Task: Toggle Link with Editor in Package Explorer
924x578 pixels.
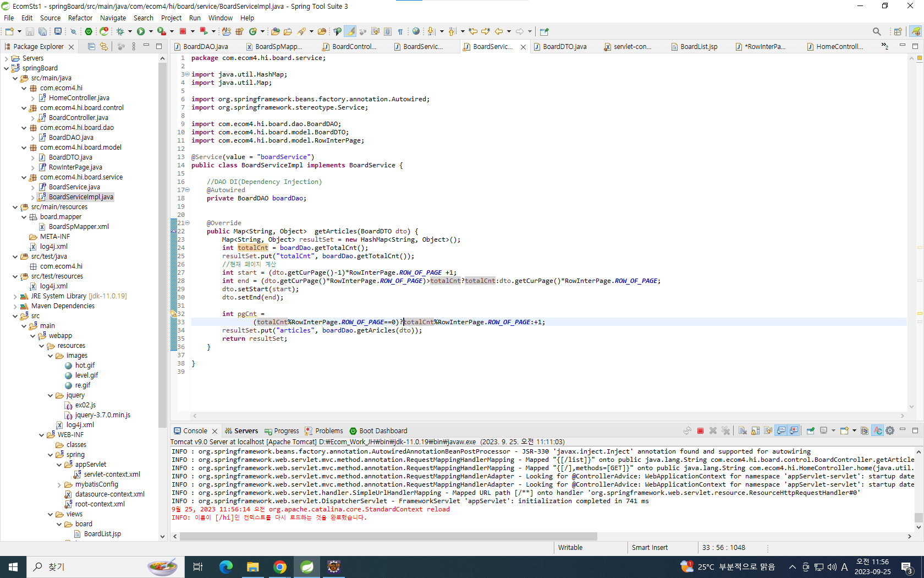Action: click(104, 47)
